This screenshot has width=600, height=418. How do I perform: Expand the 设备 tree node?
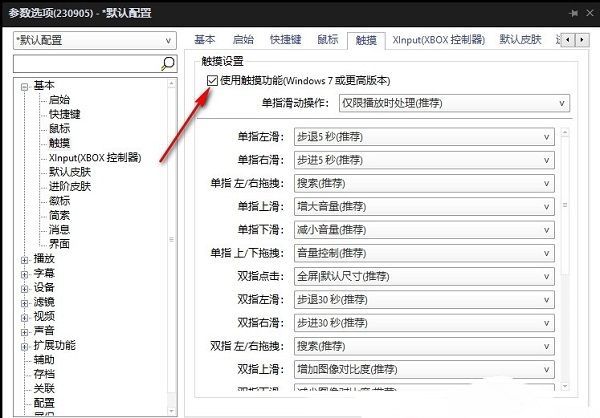(x=25, y=289)
